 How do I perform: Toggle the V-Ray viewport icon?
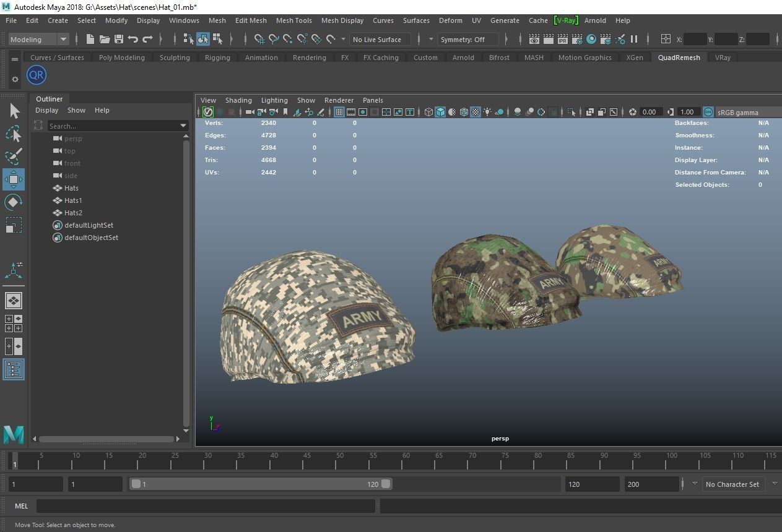tap(208, 112)
